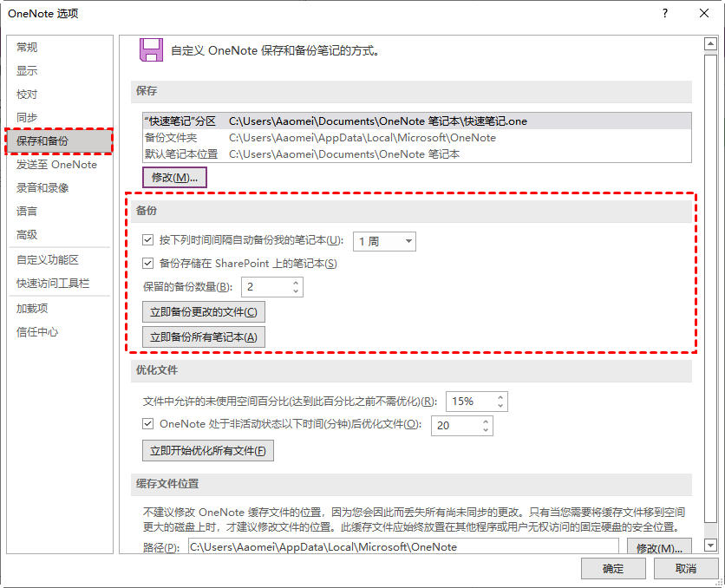Increase inactive minutes optimization value
Viewport: 725px width, 588px height.
point(486,421)
